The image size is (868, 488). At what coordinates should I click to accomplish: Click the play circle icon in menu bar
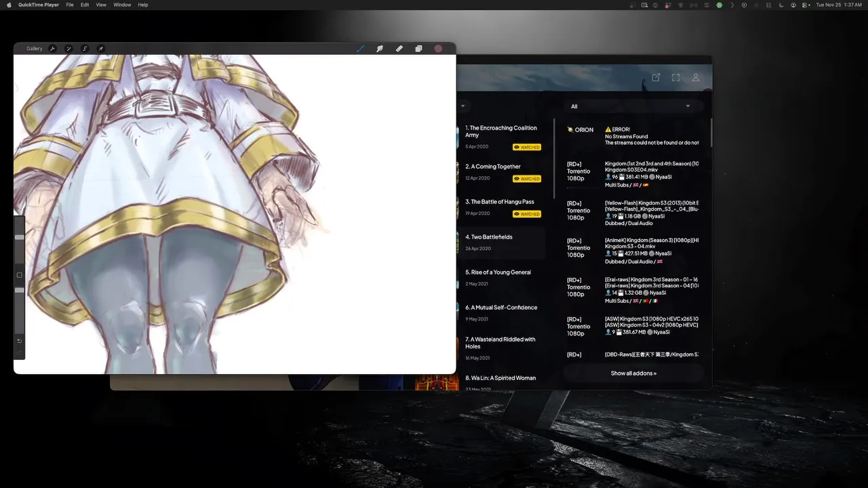(744, 5)
